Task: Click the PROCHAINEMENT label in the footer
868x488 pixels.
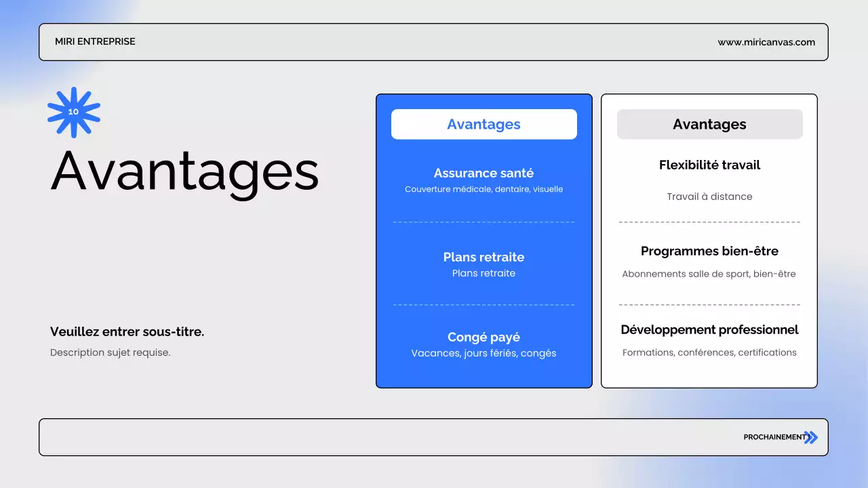Action: point(774,437)
